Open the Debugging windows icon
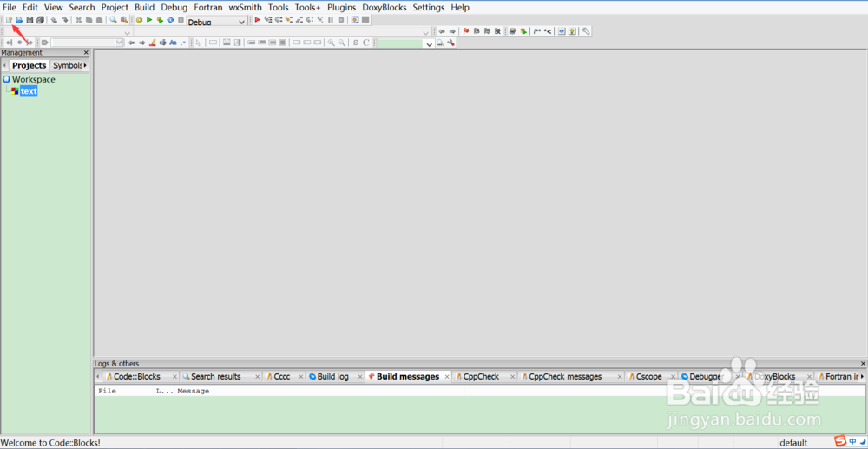Screen dimensions: 868x449 [355, 20]
